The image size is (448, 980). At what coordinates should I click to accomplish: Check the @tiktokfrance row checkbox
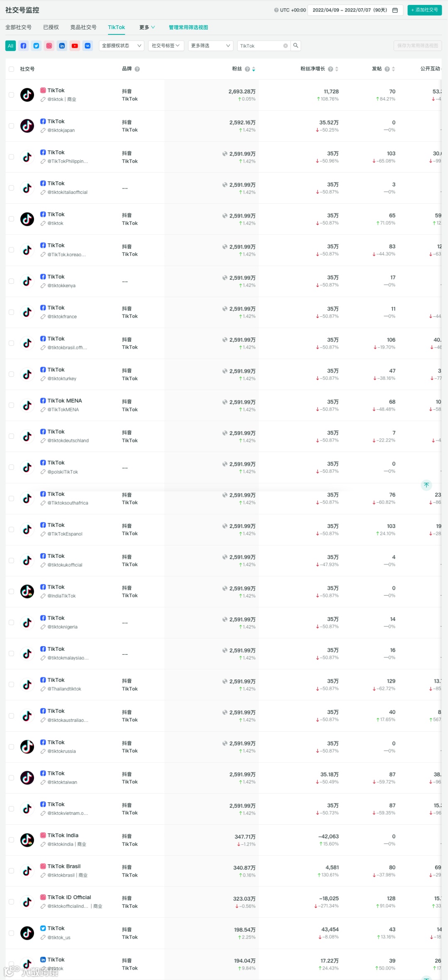pos(11,312)
